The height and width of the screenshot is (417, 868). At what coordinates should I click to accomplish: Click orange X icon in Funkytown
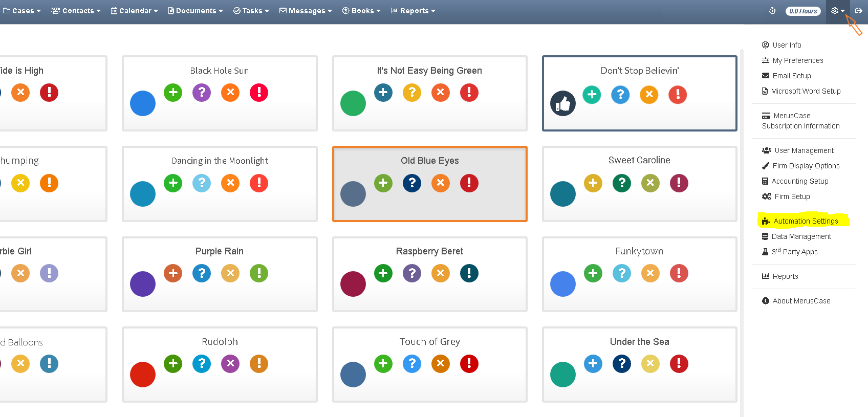point(650,273)
